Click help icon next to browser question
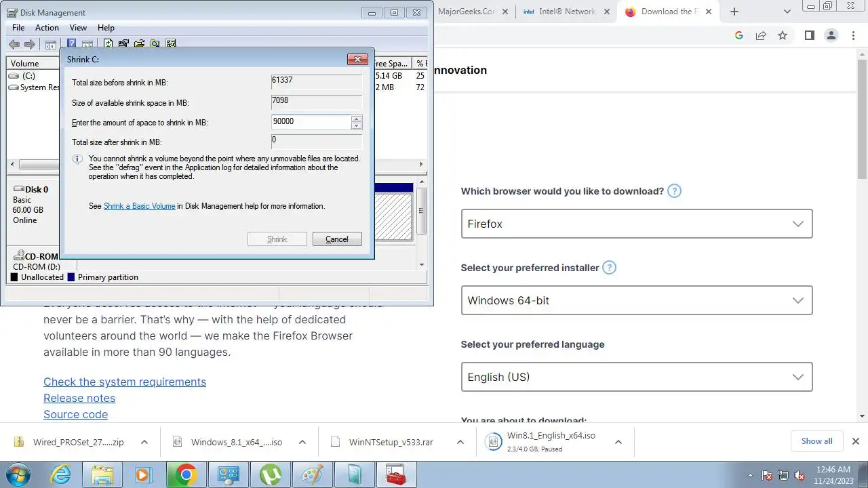 (674, 191)
